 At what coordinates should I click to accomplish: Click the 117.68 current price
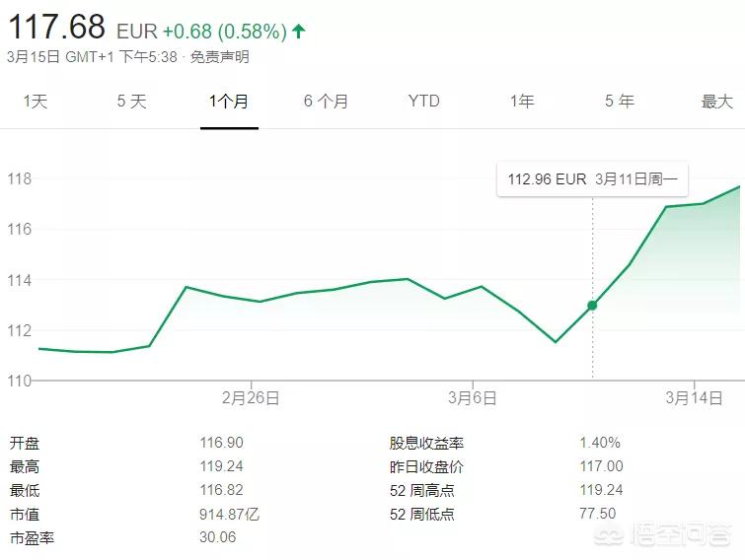click(x=56, y=27)
